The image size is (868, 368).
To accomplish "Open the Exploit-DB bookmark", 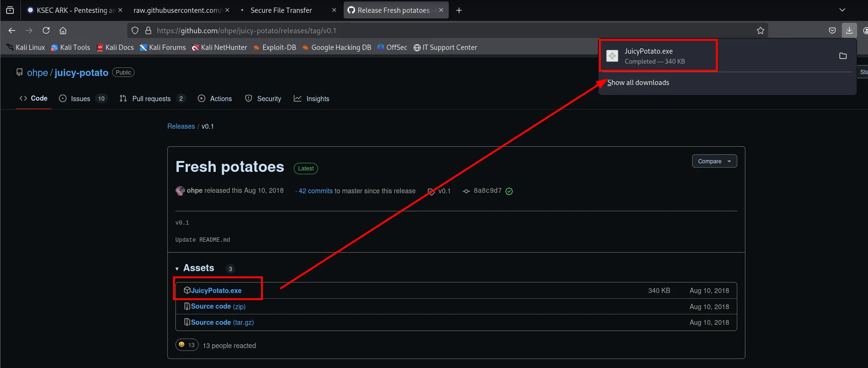I will 275,47.
